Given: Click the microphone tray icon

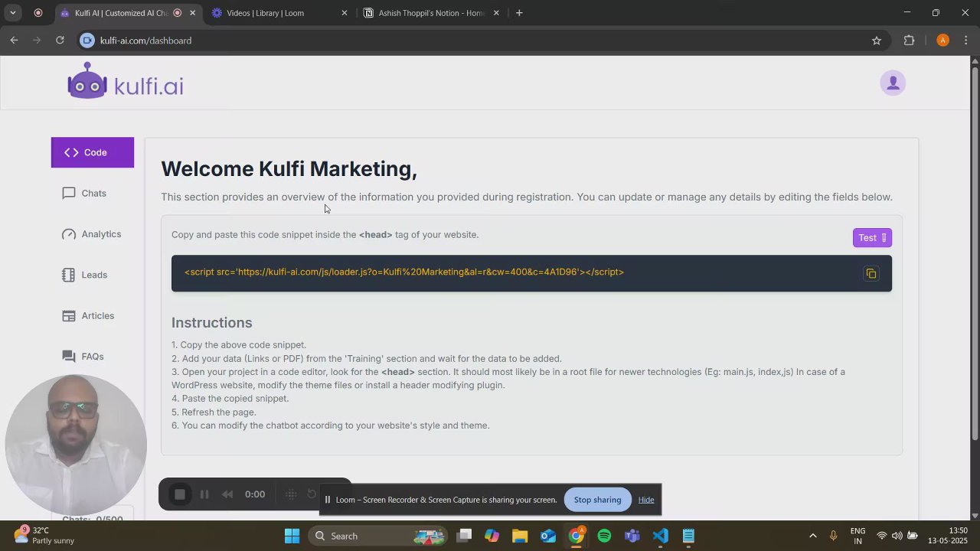Looking at the screenshot, I should tap(834, 536).
